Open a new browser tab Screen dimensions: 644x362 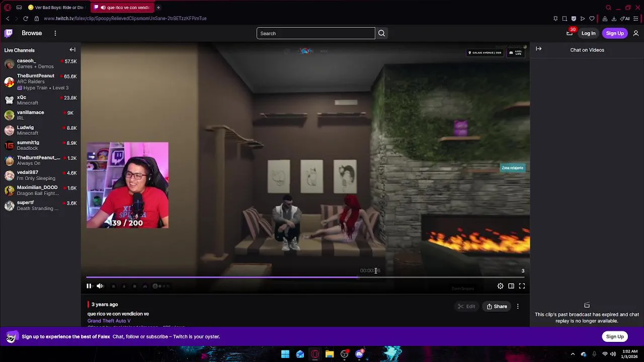[158, 8]
